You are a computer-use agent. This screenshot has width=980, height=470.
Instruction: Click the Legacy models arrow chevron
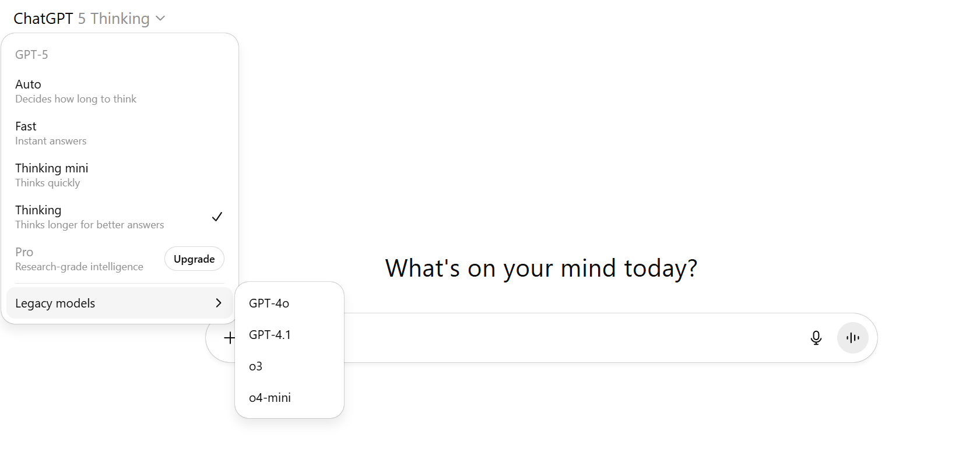(219, 303)
